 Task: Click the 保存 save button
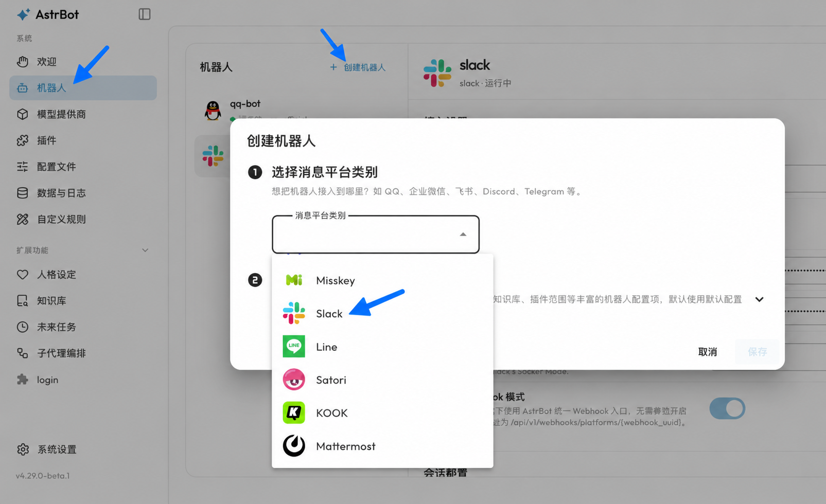click(x=757, y=352)
